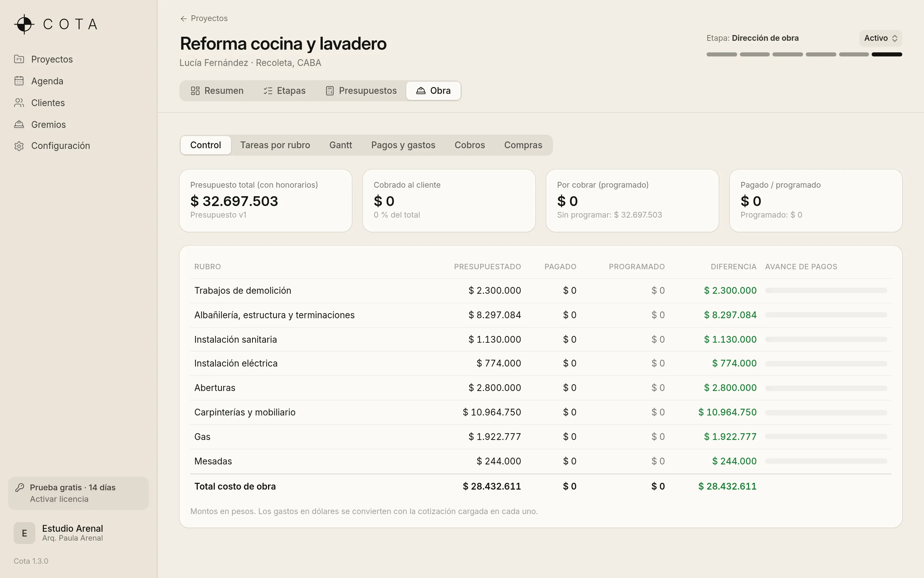Click the Clientes people icon
The width and height of the screenshot is (924, 578).
pos(19,103)
